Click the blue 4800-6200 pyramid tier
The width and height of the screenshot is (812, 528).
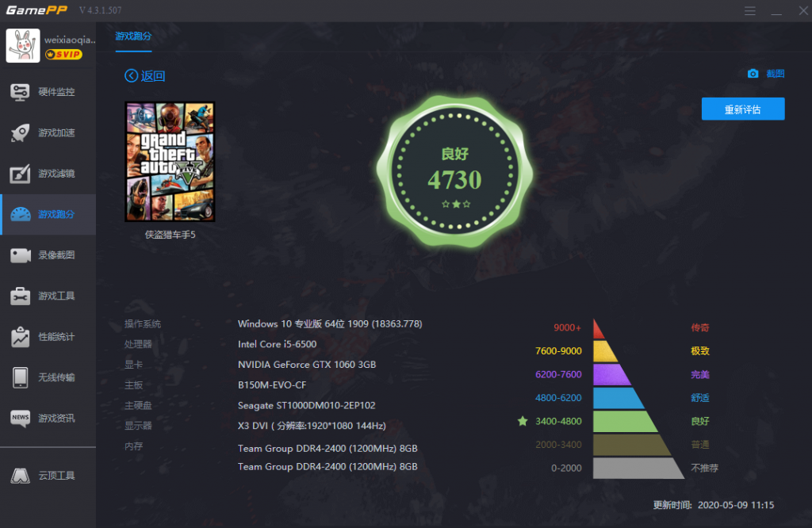click(617, 398)
